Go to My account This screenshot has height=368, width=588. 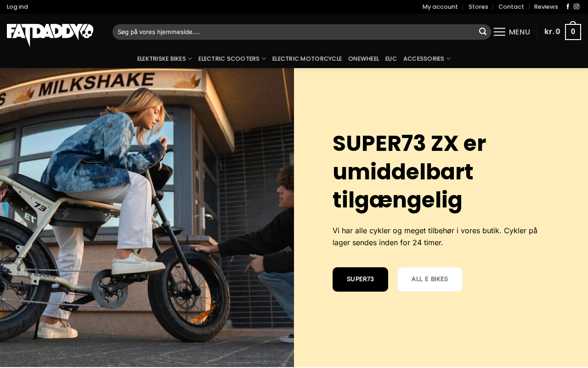click(x=440, y=7)
